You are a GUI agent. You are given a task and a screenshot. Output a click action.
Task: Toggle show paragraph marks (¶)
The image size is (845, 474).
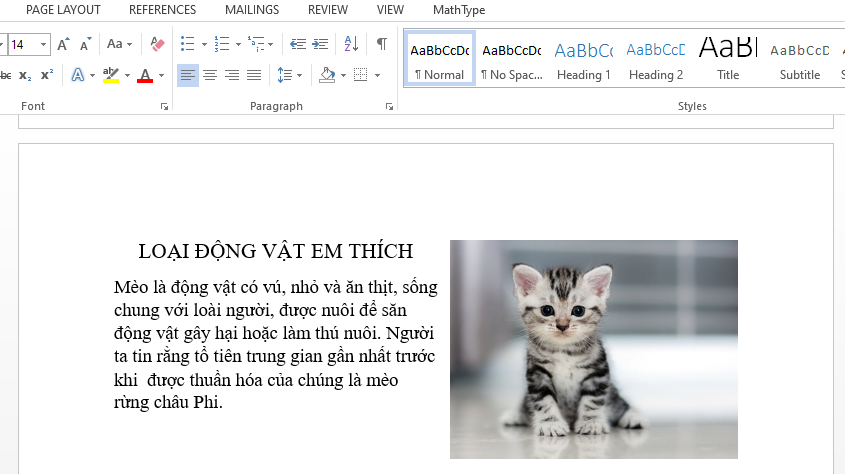[381, 44]
